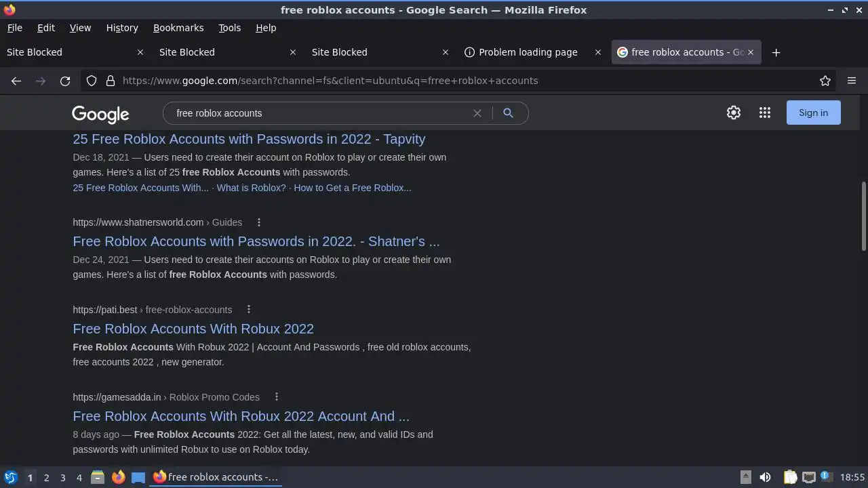868x488 pixels.
Task: Open the Tapvity 25 Free Roblox Accounts result
Action: 249,139
